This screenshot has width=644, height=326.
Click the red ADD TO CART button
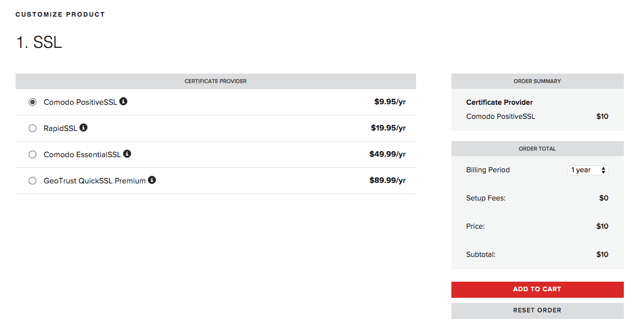coord(537,289)
